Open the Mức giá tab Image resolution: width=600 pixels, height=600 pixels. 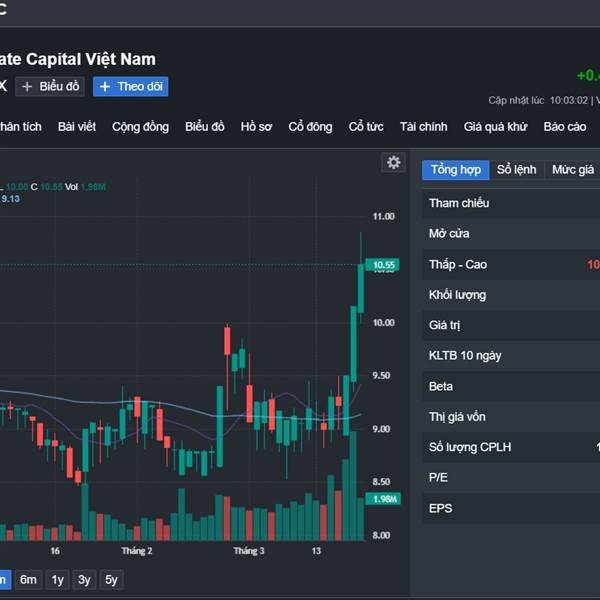click(x=573, y=170)
